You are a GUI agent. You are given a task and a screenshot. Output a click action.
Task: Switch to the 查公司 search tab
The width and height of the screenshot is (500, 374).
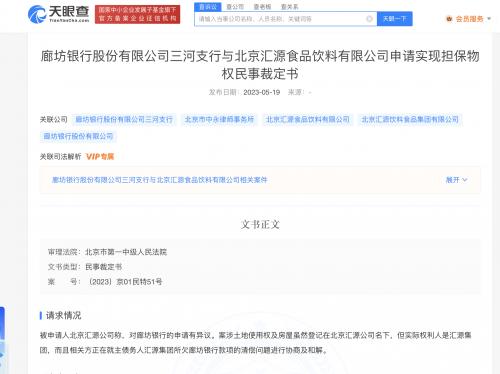click(x=235, y=7)
